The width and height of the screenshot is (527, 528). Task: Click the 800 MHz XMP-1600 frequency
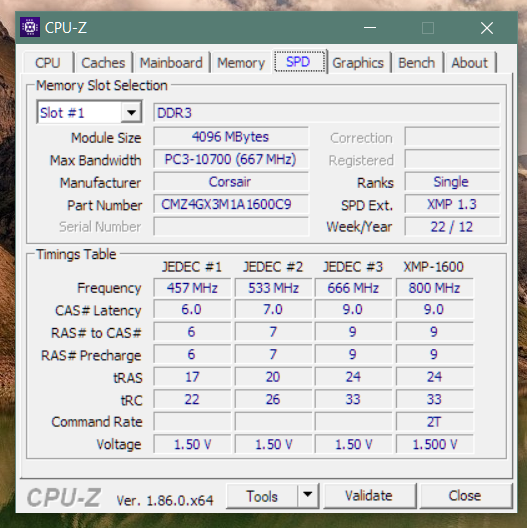[x=434, y=288]
